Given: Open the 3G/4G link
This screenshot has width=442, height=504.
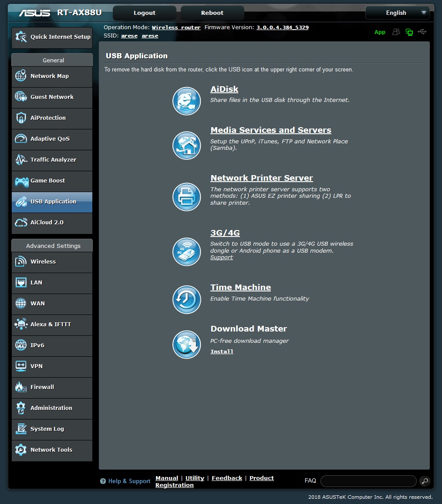Looking at the screenshot, I should coord(225,233).
